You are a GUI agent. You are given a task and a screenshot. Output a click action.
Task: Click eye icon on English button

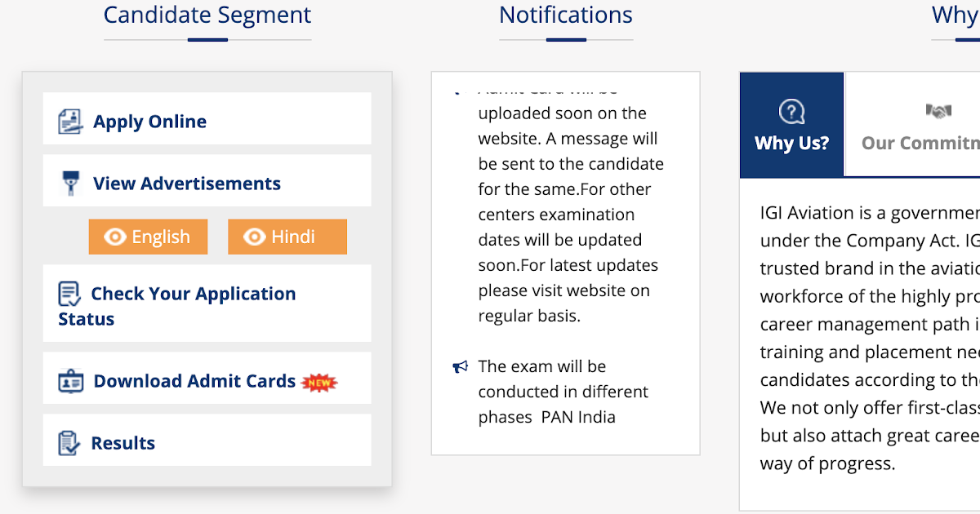point(115,237)
